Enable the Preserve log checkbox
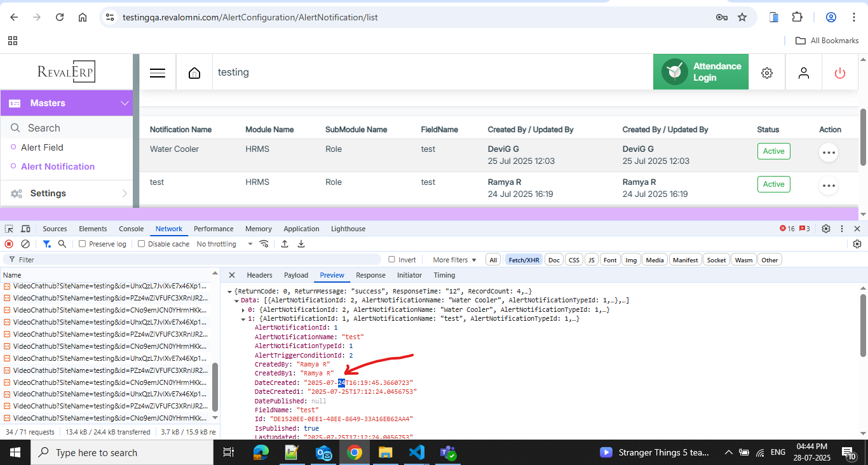Screen dimensions: 868x465 pos(83,244)
